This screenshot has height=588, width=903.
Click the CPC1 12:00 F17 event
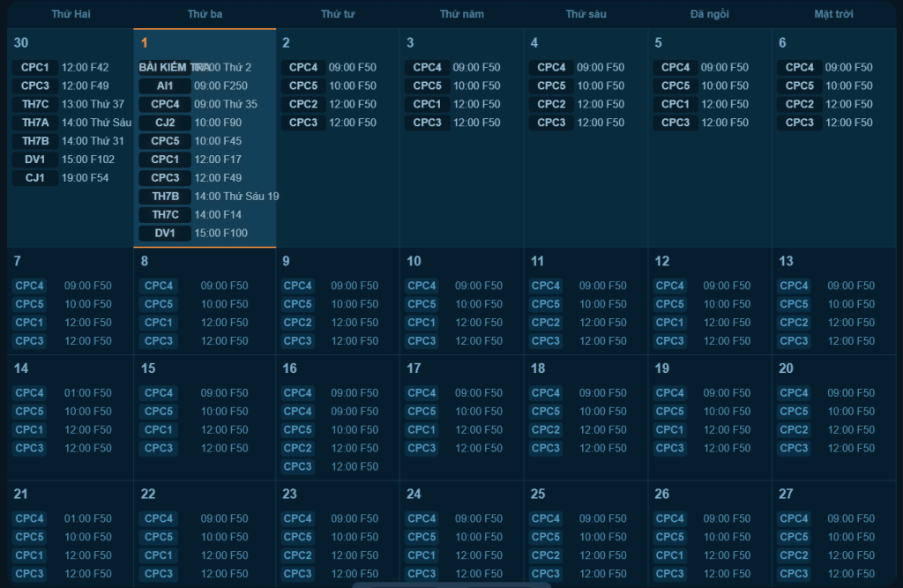click(165, 160)
